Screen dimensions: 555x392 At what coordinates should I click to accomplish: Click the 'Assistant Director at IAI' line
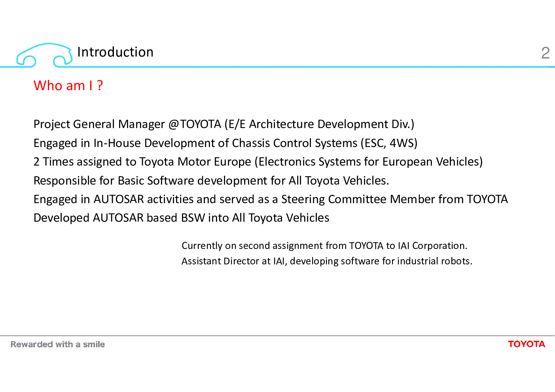(327, 261)
